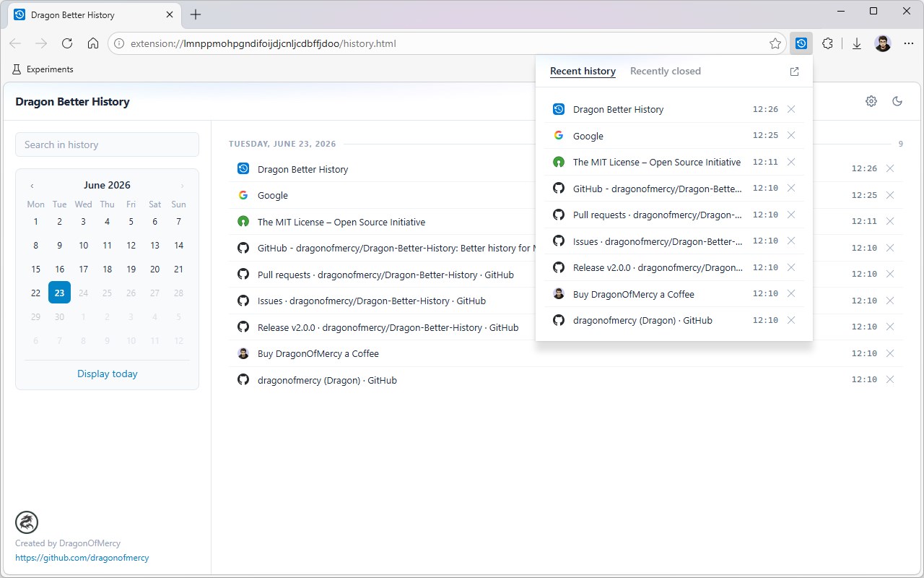Open the settings gear on history page

(x=871, y=101)
